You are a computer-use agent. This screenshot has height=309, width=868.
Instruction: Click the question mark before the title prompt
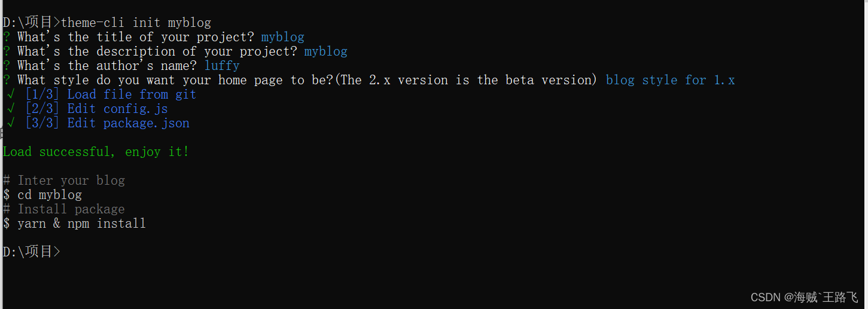tap(7, 37)
